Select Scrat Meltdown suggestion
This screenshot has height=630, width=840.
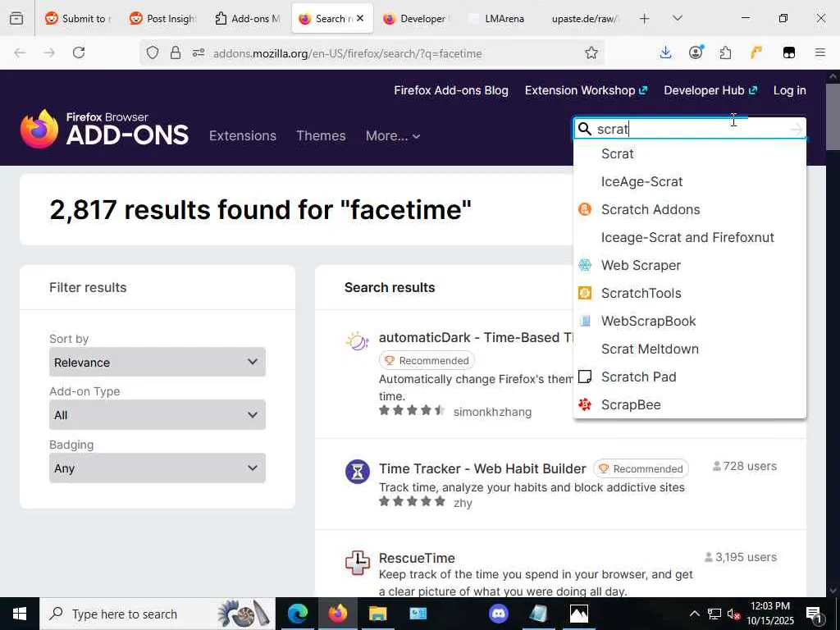pyautogui.click(x=689, y=349)
